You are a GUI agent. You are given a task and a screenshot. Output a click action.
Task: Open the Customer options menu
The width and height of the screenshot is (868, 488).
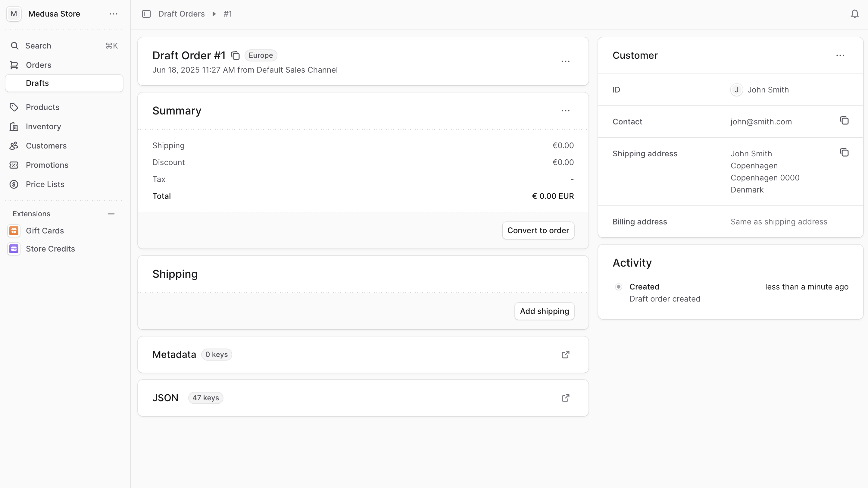[840, 56]
